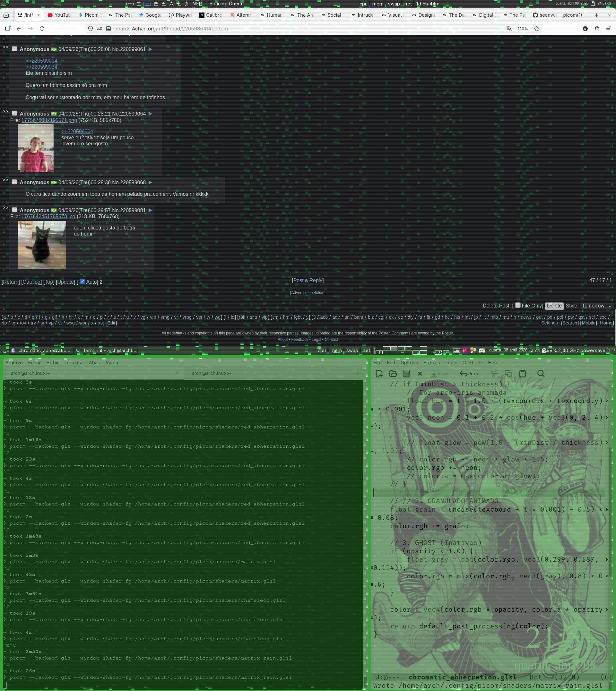
Task: Click the Undo button in Emacs toolbar
Action: click(469, 373)
